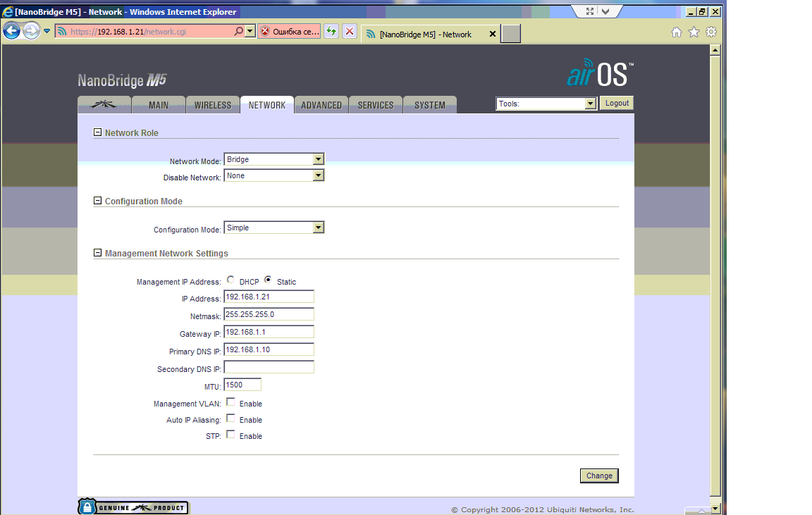Image resolution: width=812 pixels, height=515 pixels.
Task: Open the Ubiquiti logo tab
Action: point(104,104)
